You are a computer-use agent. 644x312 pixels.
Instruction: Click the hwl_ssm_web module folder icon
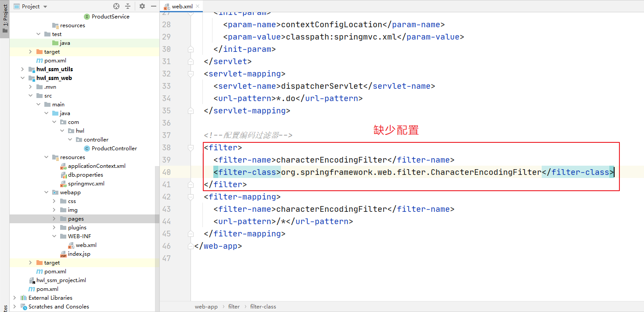[32, 78]
